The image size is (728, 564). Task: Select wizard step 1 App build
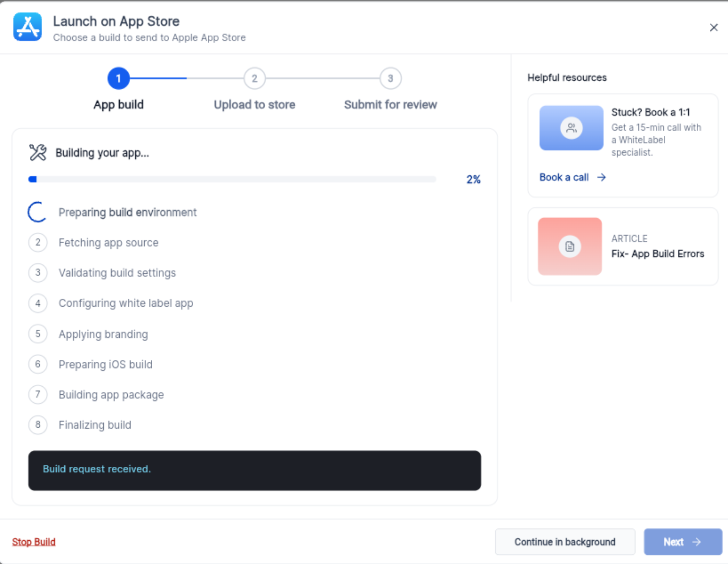click(119, 78)
